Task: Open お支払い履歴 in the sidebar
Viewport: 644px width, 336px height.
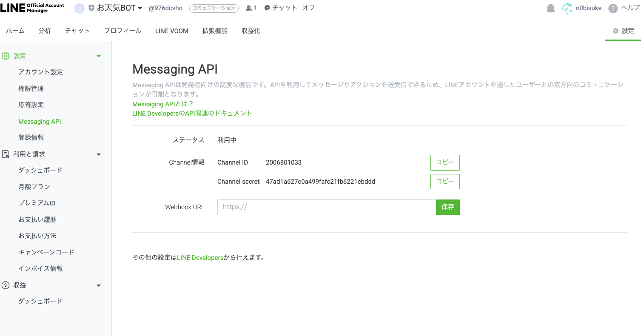Action: [x=37, y=219]
